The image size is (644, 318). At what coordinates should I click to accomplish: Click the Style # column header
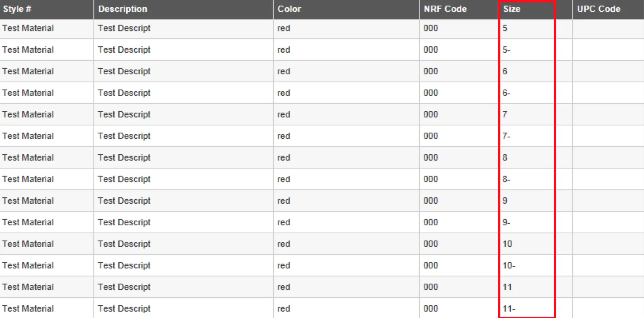pyautogui.click(x=17, y=9)
